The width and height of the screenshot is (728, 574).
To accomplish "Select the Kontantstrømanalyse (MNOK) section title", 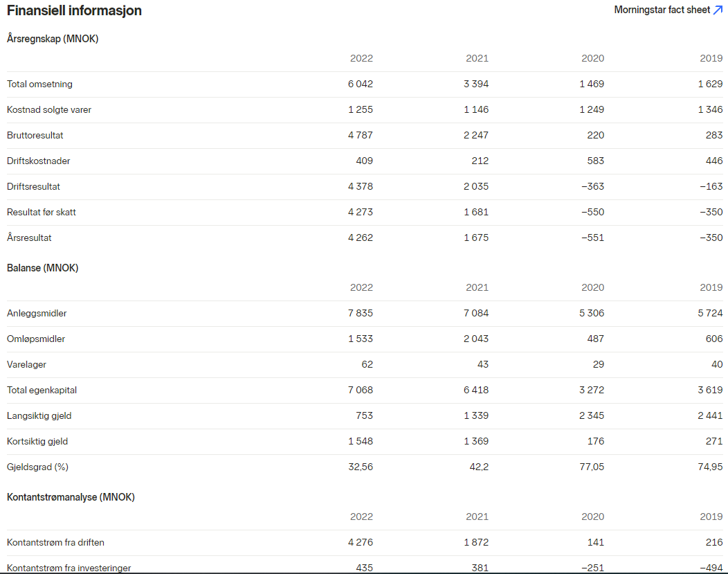I will pos(71,497).
